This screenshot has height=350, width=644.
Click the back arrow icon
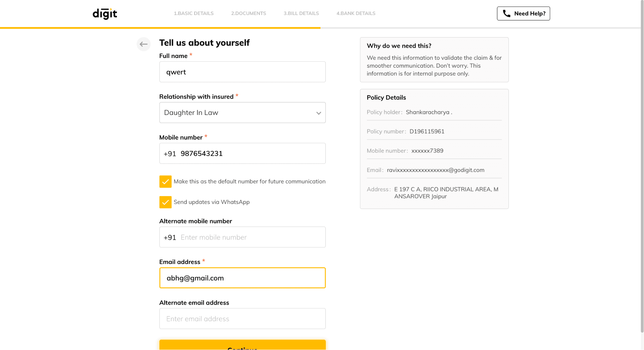(x=143, y=44)
